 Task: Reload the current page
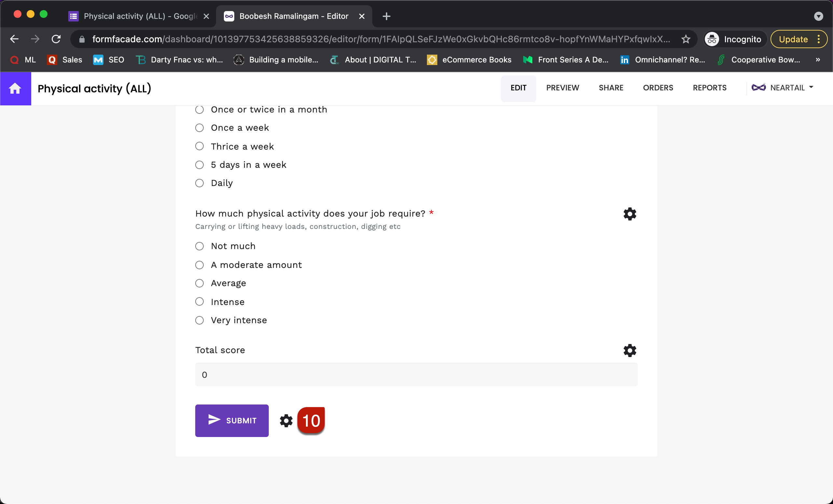coord(56,39)
